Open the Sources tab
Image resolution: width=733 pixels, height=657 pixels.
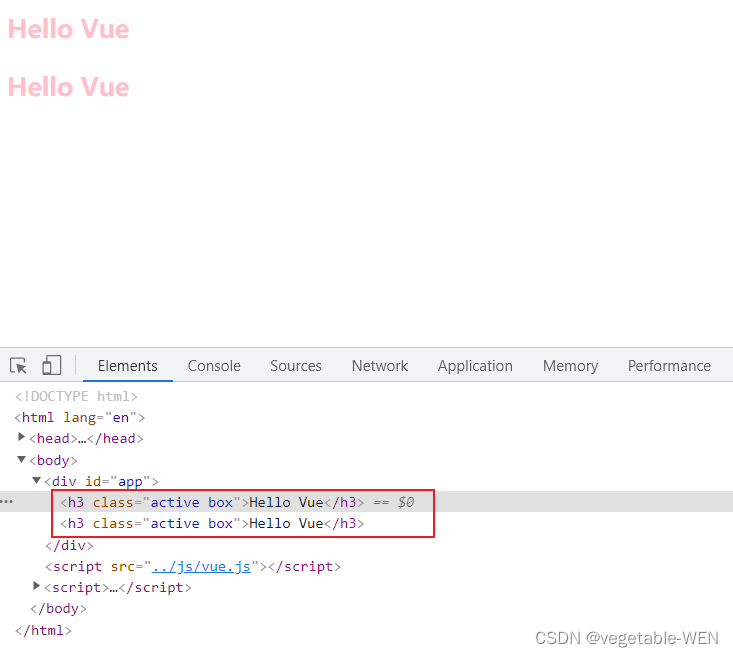296,366
